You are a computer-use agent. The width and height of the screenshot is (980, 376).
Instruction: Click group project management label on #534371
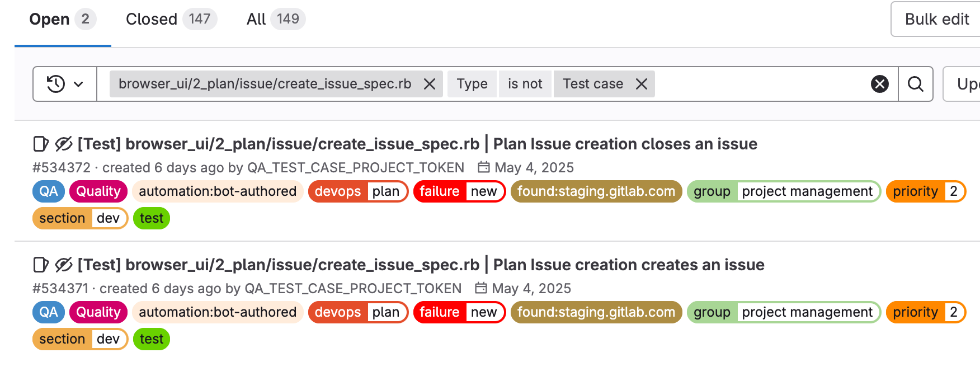pyautogui.click(x=784, y=312)
